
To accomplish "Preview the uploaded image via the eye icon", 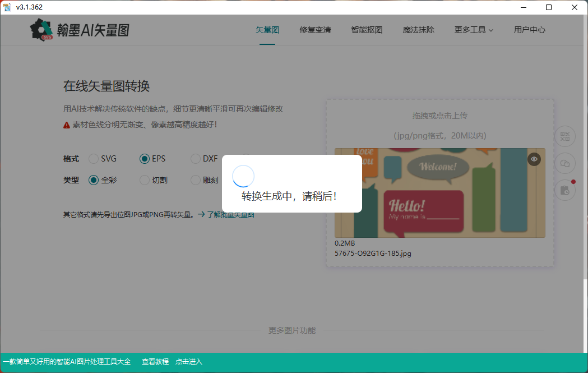I will [534, 159].
